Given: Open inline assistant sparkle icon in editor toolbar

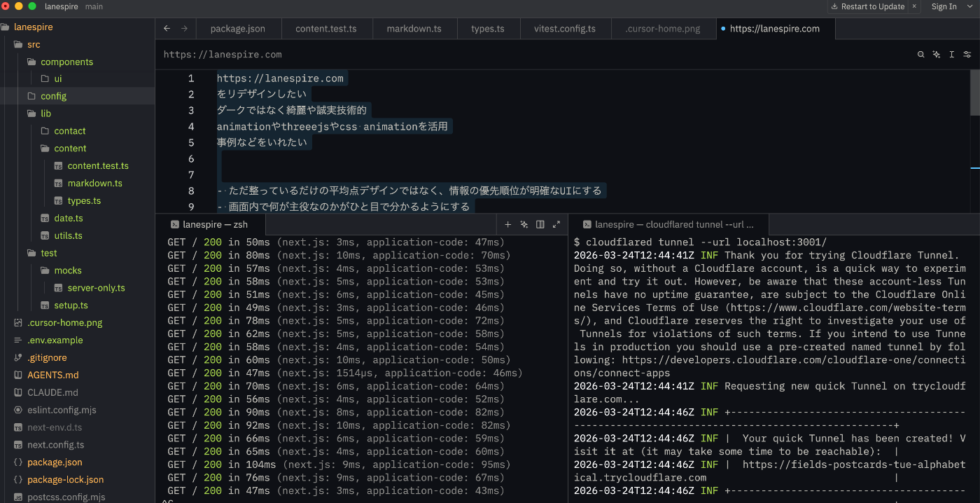Looking at the screenshot, I should (x=937, y=54).
